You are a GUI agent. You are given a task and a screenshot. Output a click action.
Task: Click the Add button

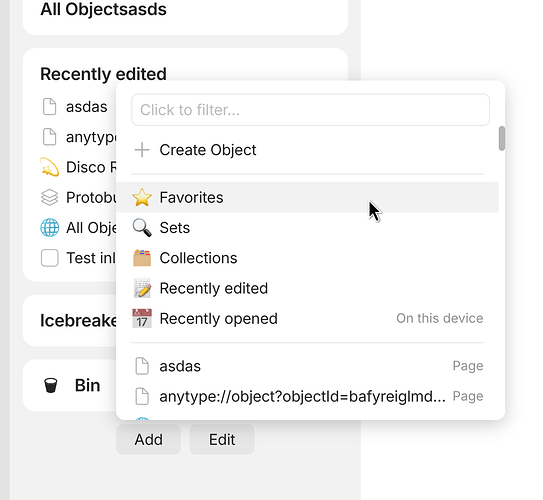149,439
